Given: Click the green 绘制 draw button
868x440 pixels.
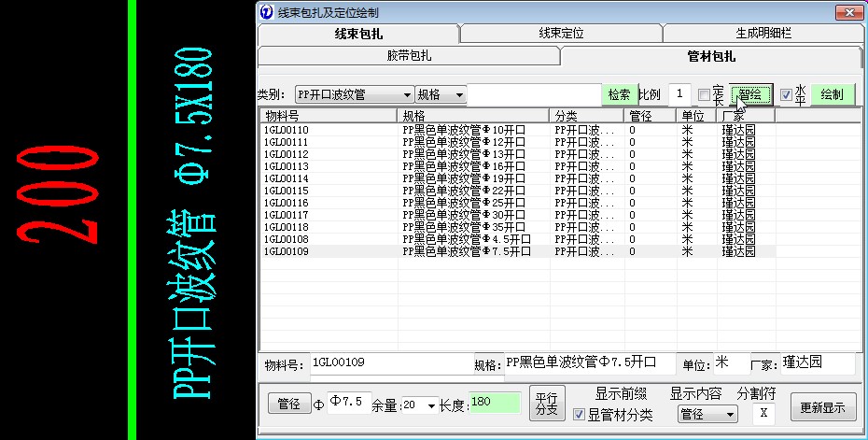Looking at the screenshot, I should pyautogui.click(x=832, y=95).
